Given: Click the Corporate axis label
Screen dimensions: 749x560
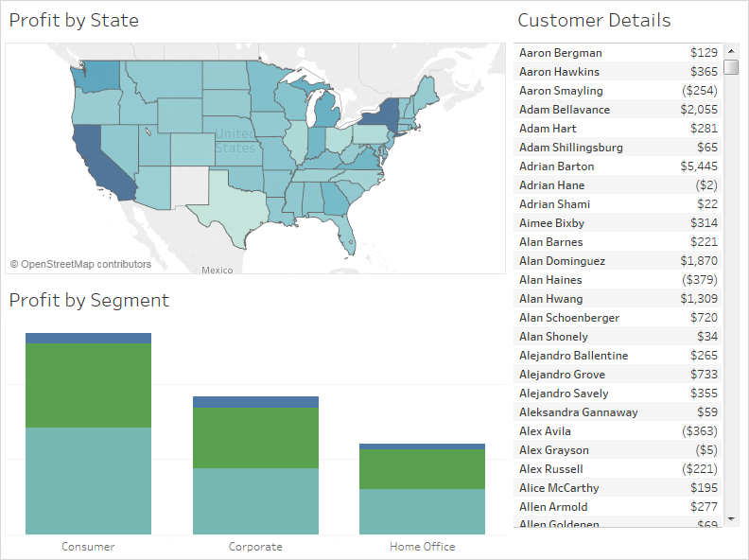Looking at the screenshot, I should click(255, 547).
